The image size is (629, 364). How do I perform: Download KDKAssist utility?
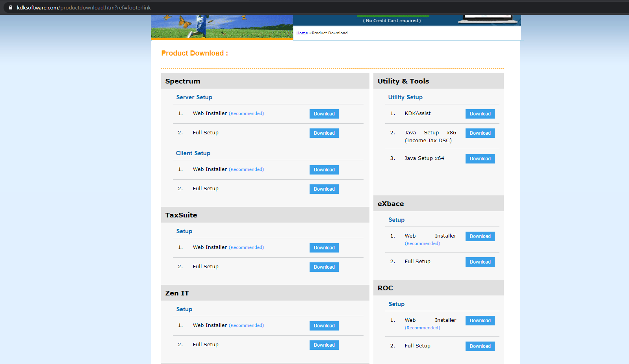click(x=480, y=114)
